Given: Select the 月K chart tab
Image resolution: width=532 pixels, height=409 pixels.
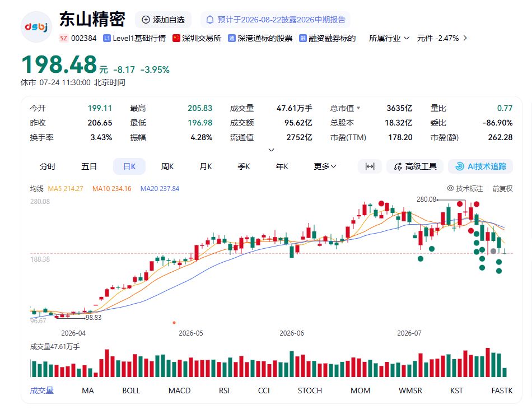Looking at the screenshot, I should (x=206, y=166).
